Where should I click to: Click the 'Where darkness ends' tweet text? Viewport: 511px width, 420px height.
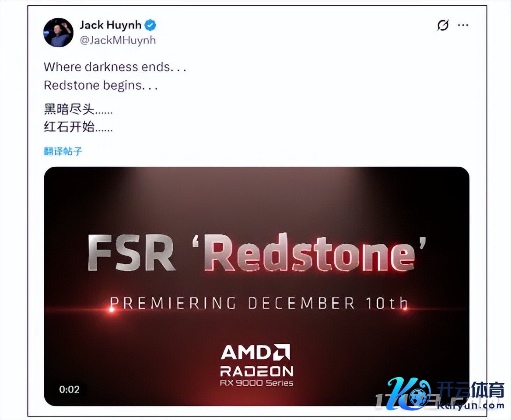pos(115,67)
